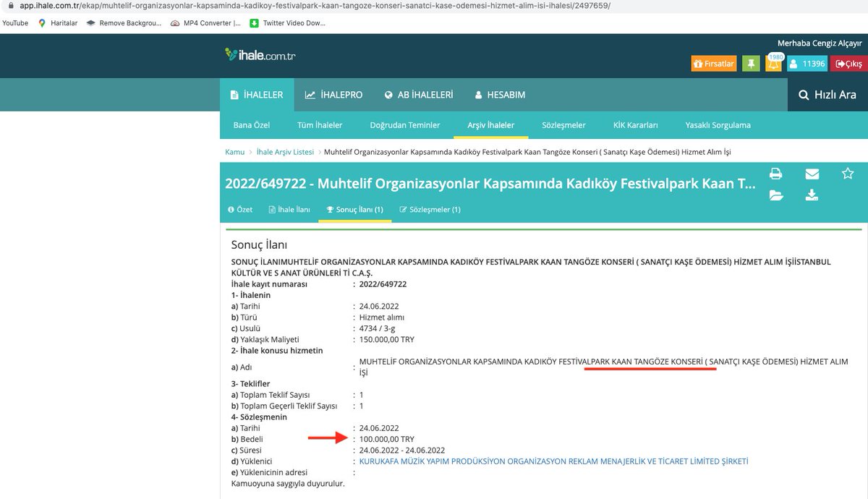Download the tender document icon

[812, 195]
